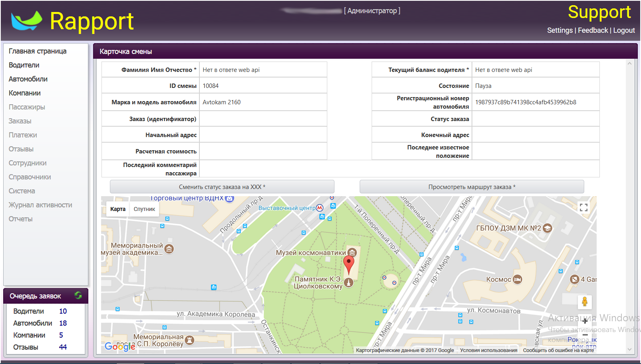The height and width of the screenshot is (364, 641).
Task: Refresh the Очередь заявок queue
Action: click(x=78, y=296)
